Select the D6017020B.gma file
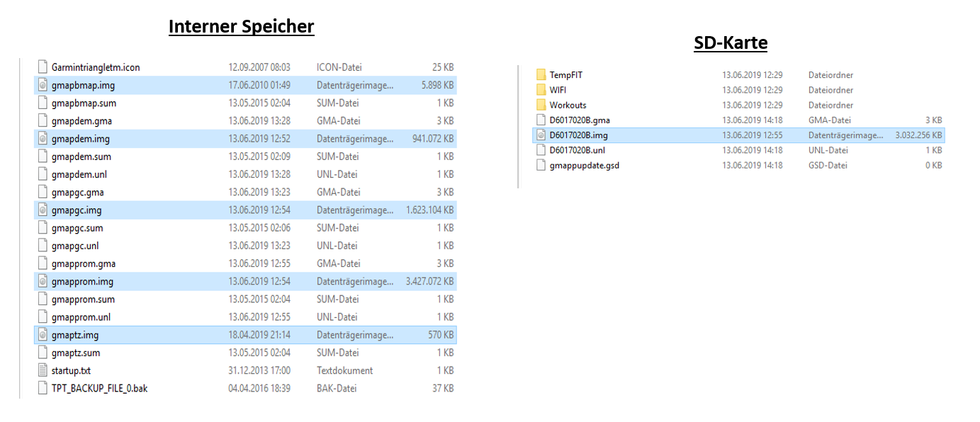This screenshot has height=422, width=980. click(x=580, y=120)
